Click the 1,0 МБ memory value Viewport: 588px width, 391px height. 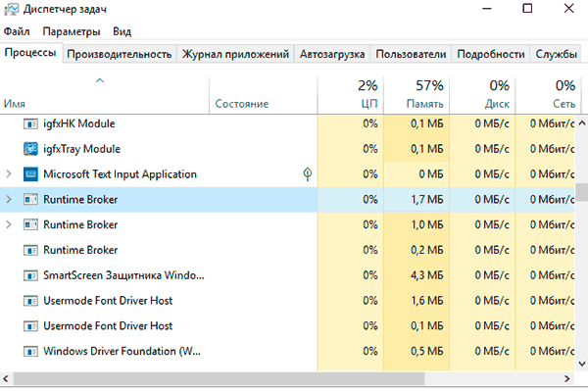coord(426,224)
